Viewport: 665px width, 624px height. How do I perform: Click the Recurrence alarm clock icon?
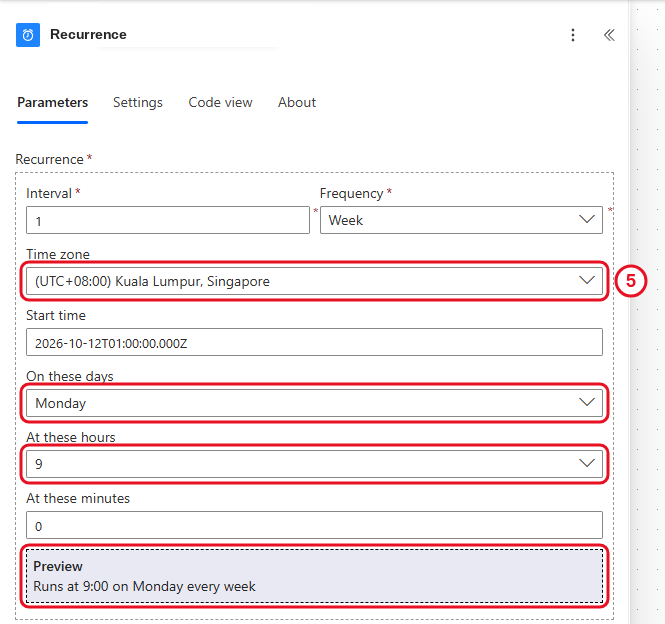pos(28,35)
